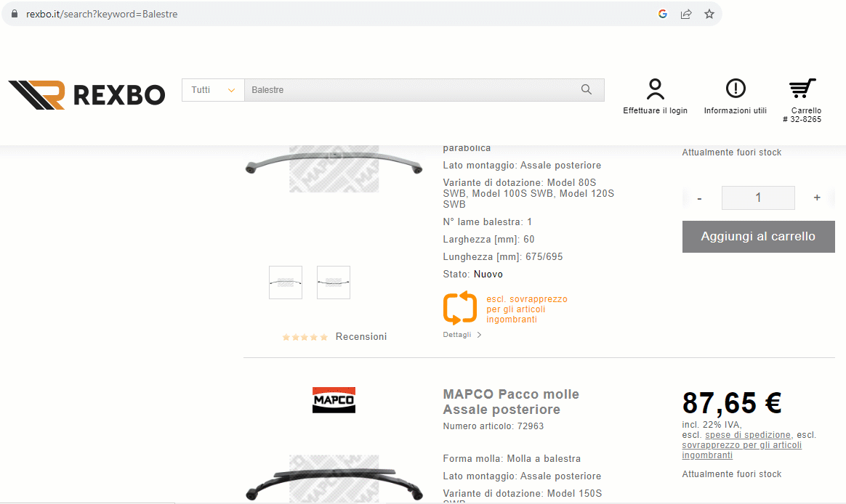
Task: Open the Informazioni utili exclamation icon
Action: (x=736, y=89)
